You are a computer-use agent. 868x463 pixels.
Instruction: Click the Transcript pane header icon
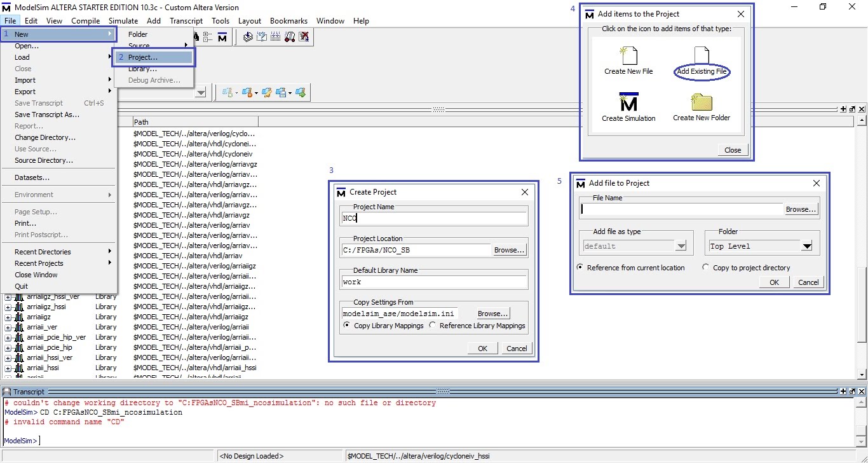(x=6, y=392)
